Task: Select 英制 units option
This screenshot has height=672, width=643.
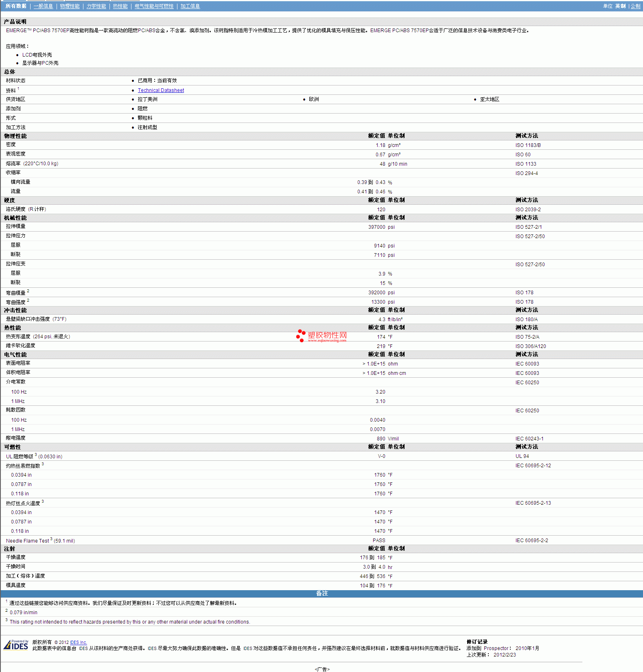Action: click(620, 6)
